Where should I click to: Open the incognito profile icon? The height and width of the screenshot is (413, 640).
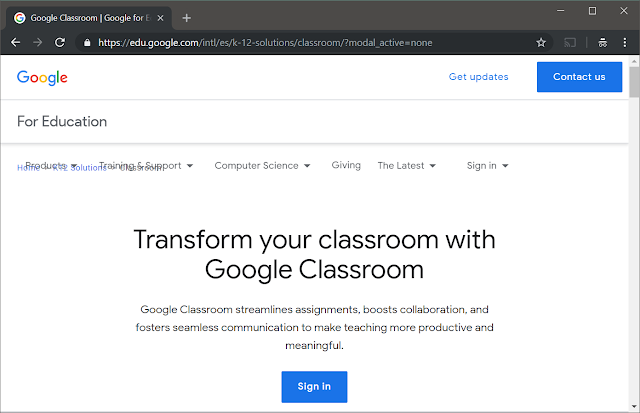[602, 42]
